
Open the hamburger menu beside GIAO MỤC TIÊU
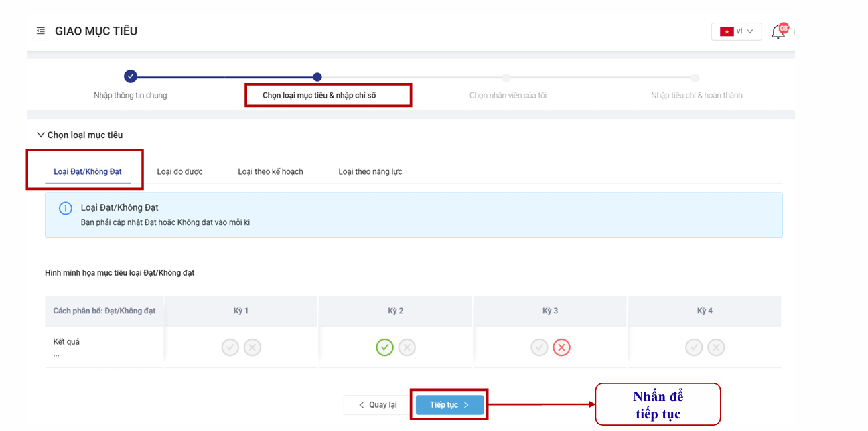click(41, 31)
